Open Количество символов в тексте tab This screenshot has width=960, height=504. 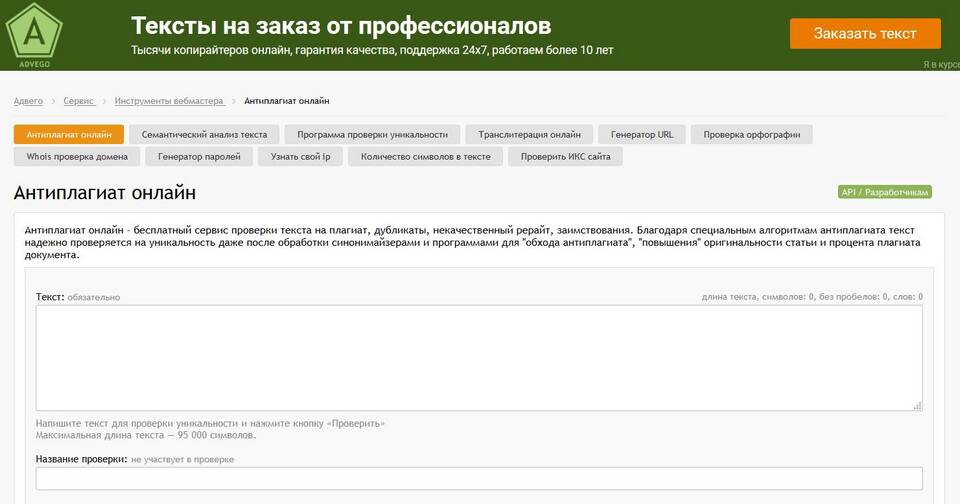426,156
